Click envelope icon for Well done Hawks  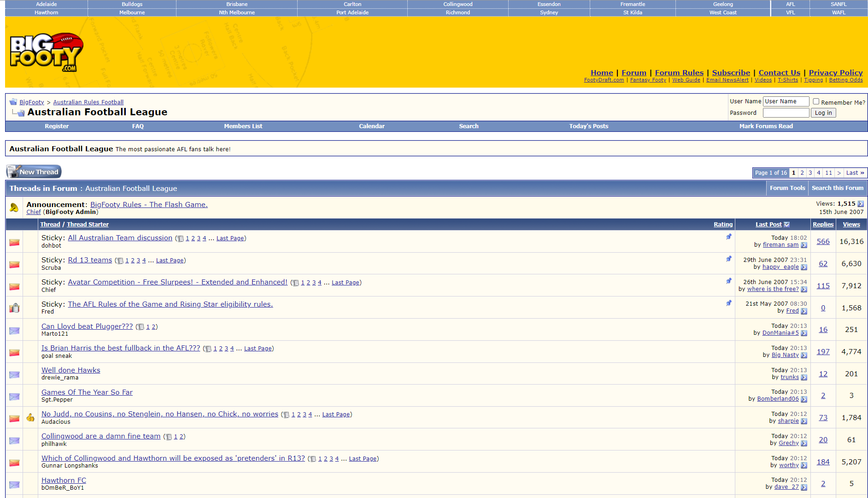[x=15, y=375]
